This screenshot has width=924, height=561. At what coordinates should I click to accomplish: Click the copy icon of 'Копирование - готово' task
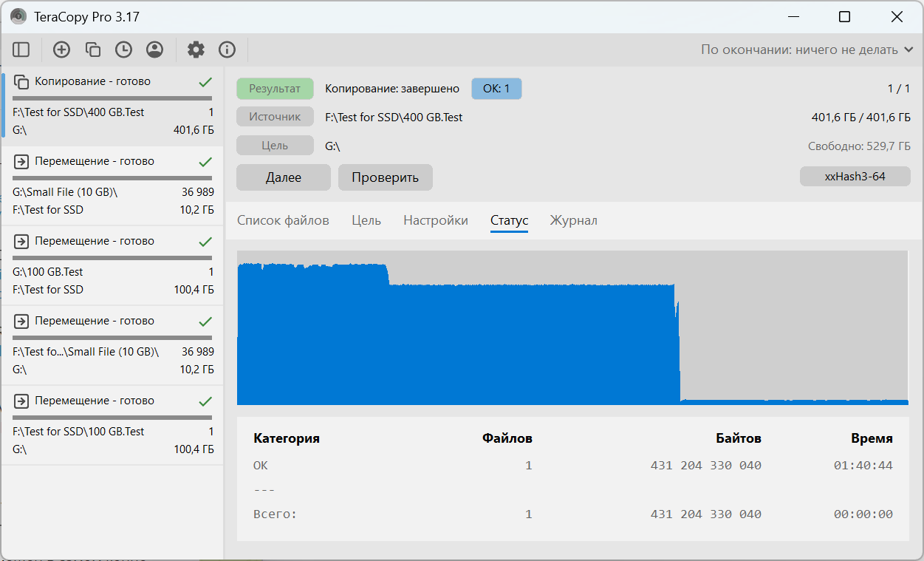[x=21, y=82]
